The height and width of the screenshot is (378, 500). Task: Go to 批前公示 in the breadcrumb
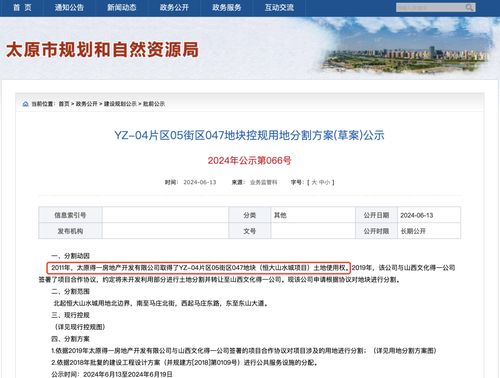tap(154, 104)
